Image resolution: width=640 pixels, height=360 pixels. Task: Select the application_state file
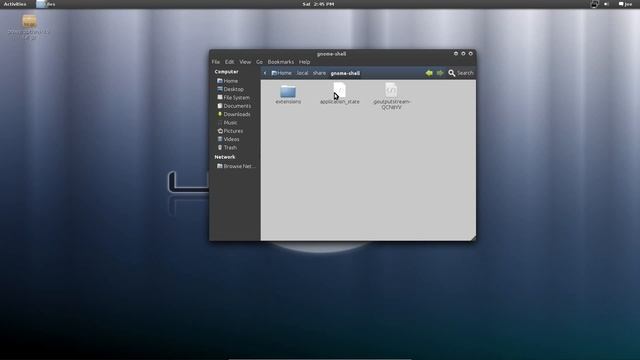tap(340, 93)
